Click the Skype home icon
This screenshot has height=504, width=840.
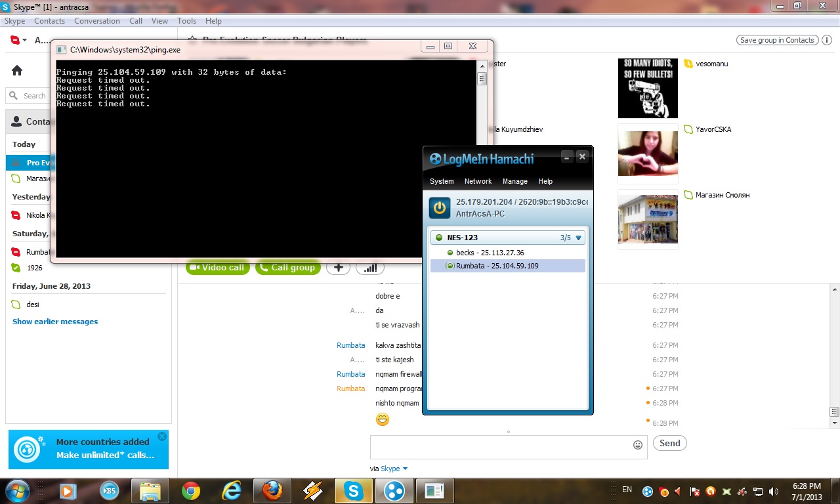(17, 70)
